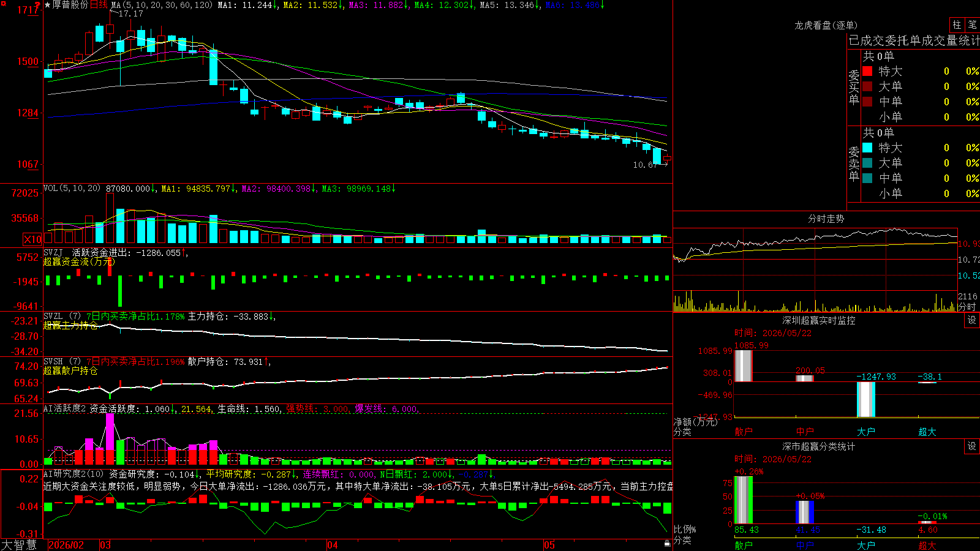Click the 03 month marker on timeline
980x551 pixels.
(x=106, y=545)
